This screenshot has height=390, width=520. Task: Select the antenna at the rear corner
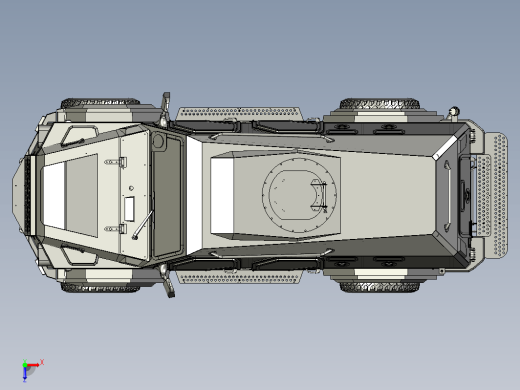pyautogui.click(x=453, y=113)
